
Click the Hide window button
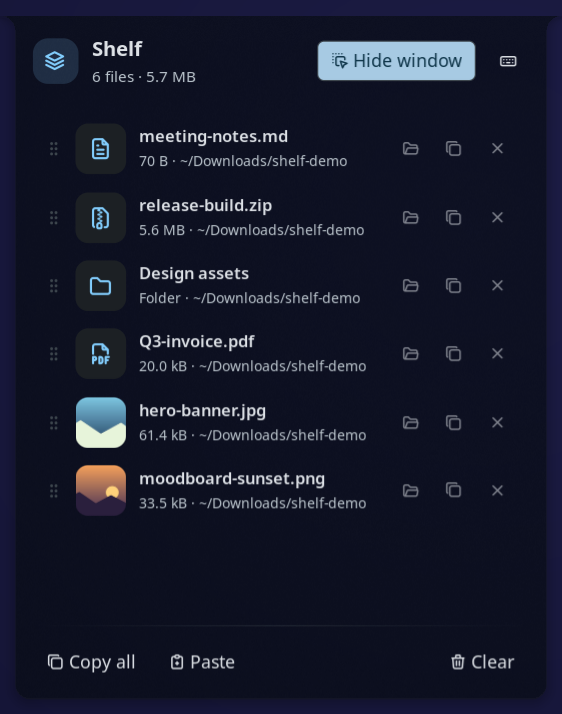pos(396,61)
